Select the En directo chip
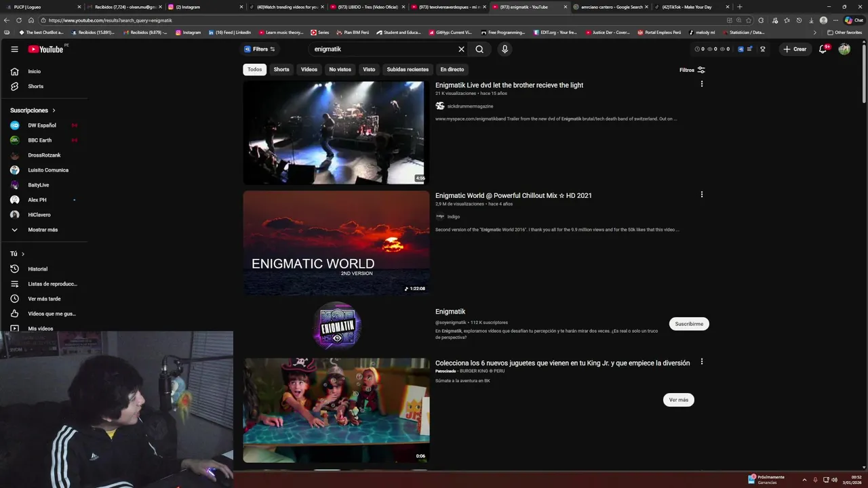Image resolution: width=868 pixels, height=488 pixels. coord(452,69)
